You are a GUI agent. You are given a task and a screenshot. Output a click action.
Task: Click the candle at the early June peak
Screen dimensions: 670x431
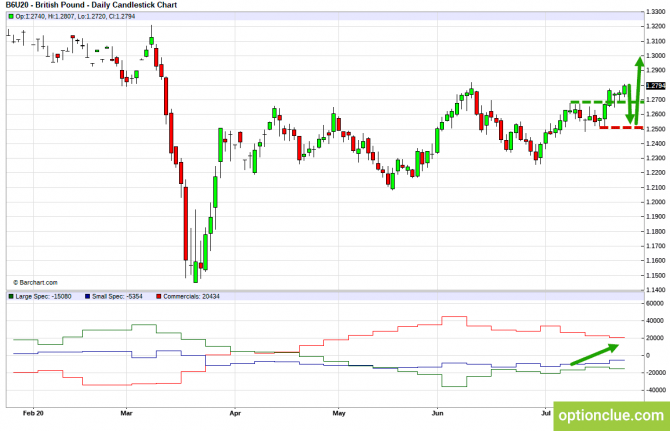pos(471,91)
